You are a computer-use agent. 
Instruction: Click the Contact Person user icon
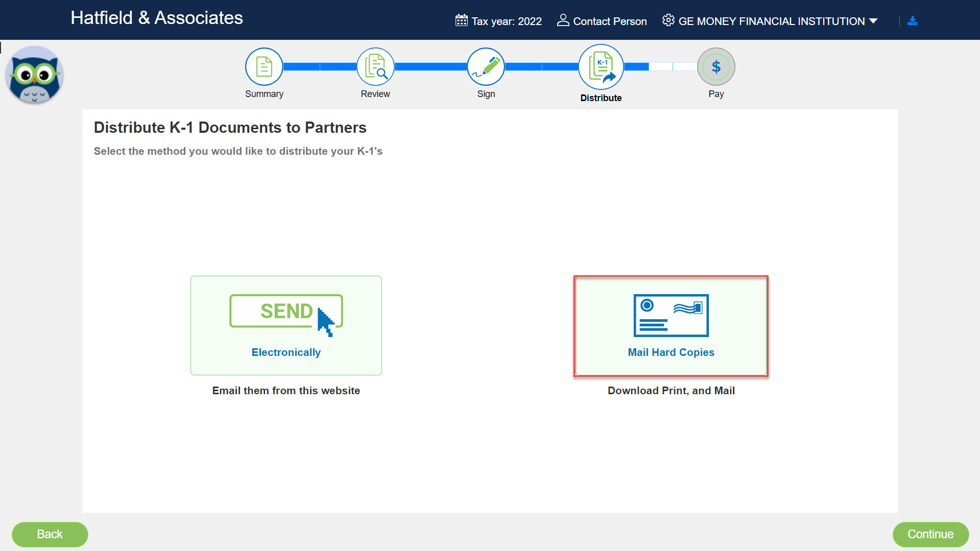(x=563, y=21)
